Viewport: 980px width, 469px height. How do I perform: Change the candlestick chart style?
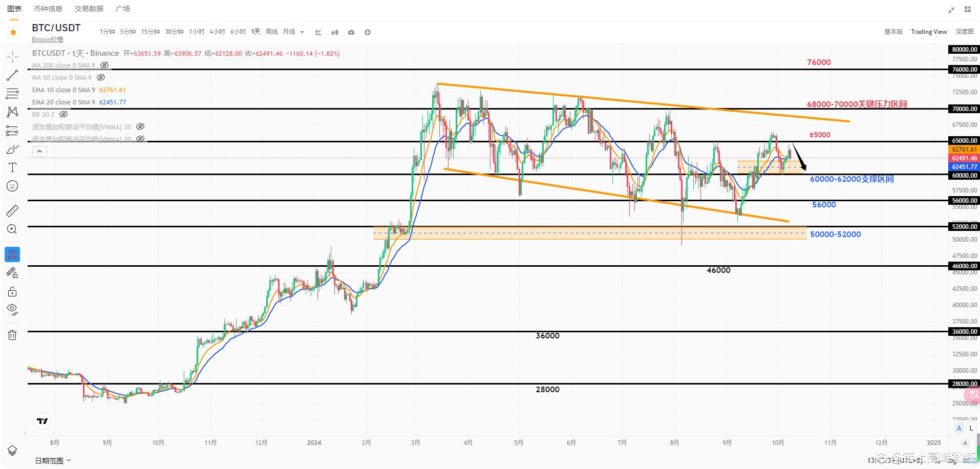[335, 32]
